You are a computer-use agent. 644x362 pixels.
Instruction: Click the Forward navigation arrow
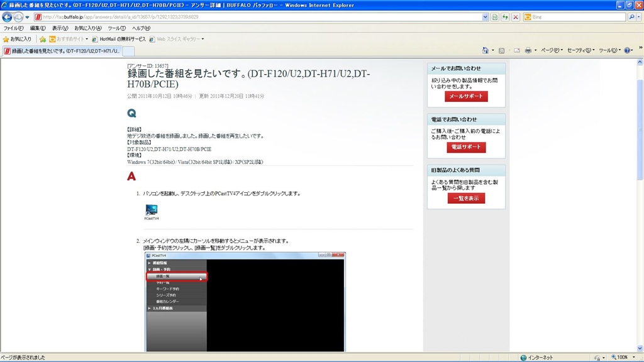[x=18, y=17]
